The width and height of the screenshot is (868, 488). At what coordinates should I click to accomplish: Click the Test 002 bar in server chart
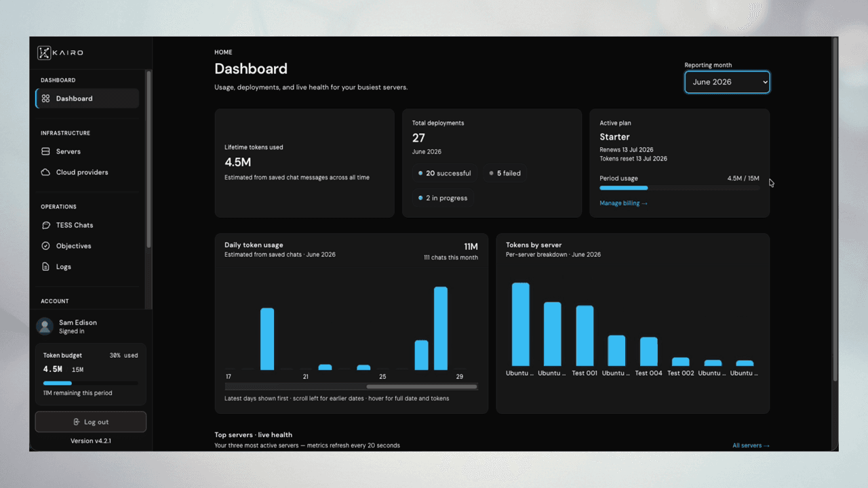coord(681,362)
